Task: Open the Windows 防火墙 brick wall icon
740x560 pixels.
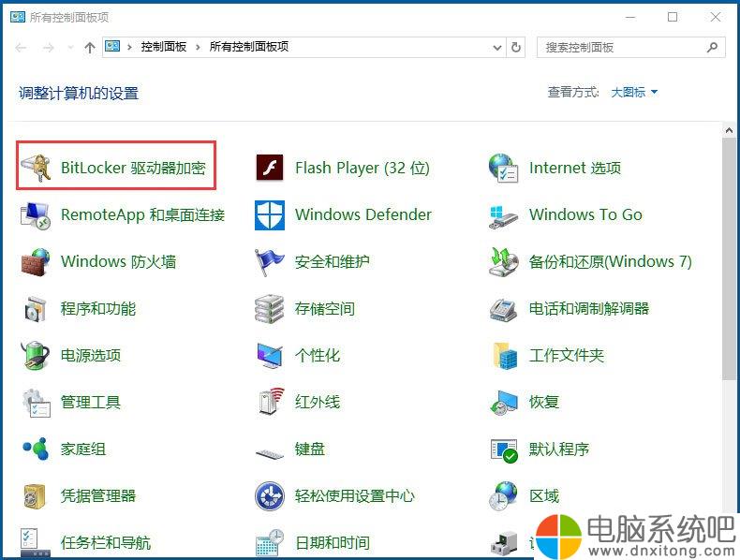Action: click(x=35, y=262)
